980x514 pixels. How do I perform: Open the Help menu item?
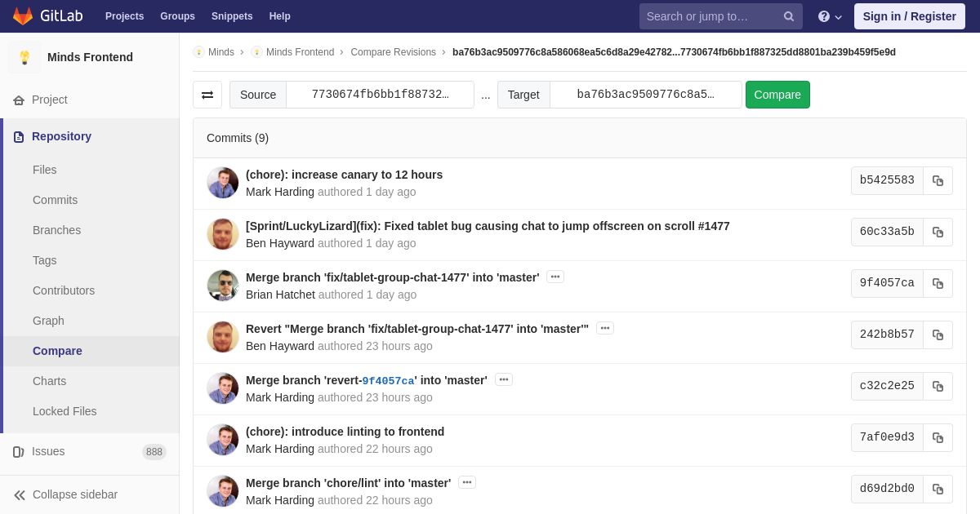click(280, 16)
